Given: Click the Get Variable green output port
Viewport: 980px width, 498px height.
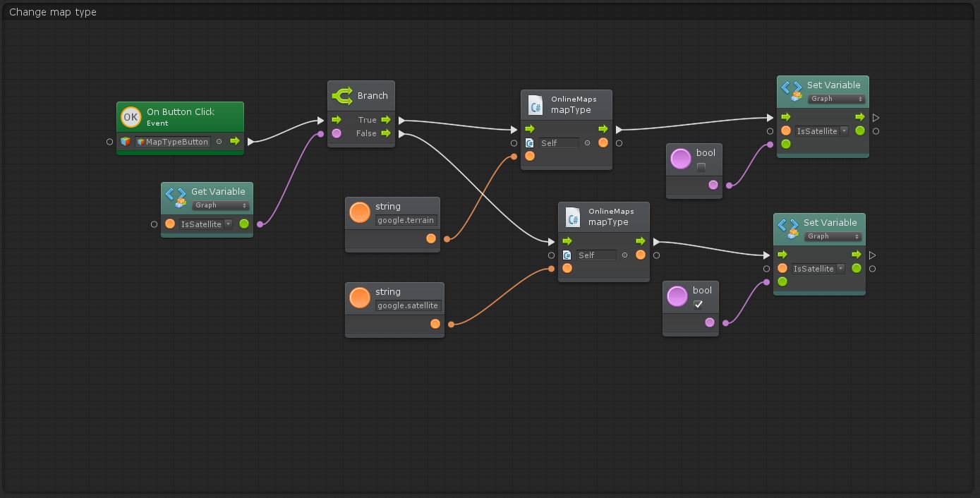Looking at the screenshot, I should pyautogui.click(x=244, y=224).
